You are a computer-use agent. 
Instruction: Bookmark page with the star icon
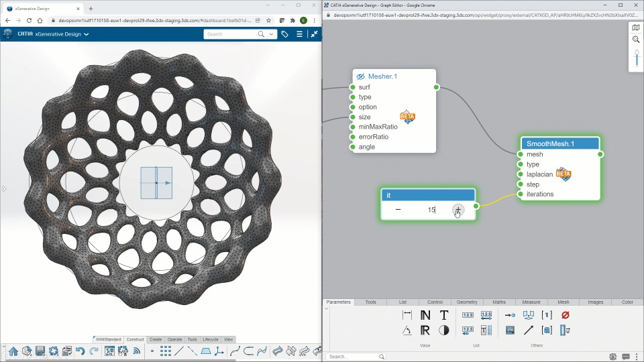268,20
